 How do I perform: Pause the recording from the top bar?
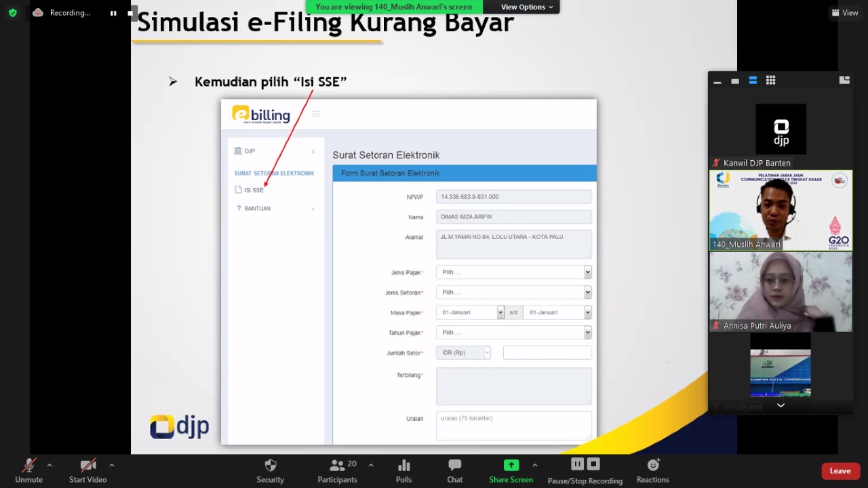tap(113, 13)
